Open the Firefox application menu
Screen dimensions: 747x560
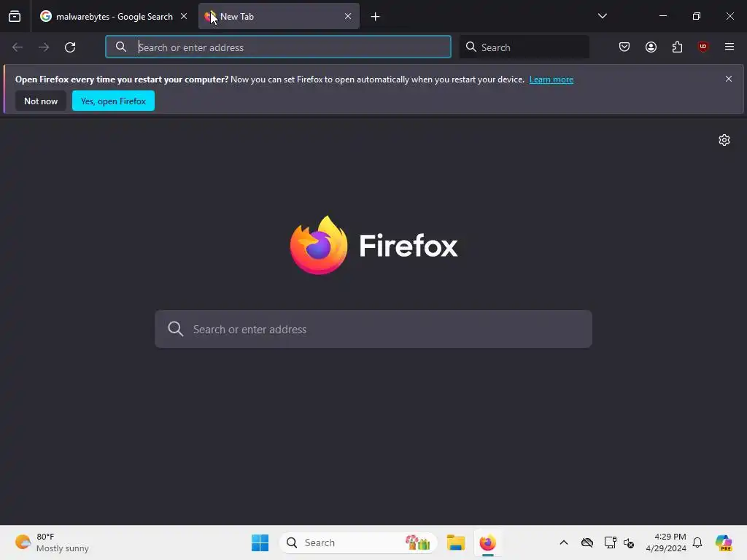tap(729, 47)
